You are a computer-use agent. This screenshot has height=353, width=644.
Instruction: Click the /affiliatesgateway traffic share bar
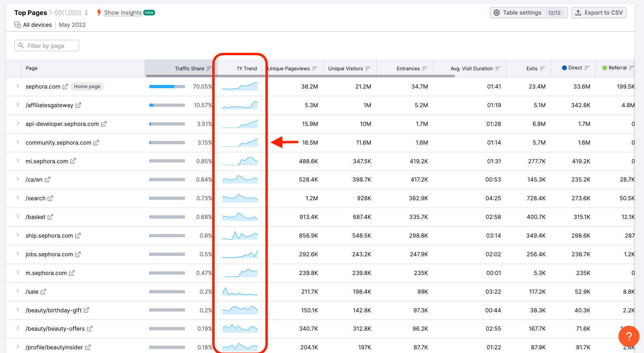167,105
